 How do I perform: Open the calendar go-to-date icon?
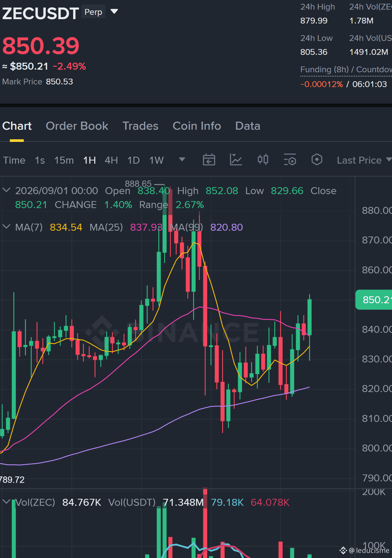209,160
